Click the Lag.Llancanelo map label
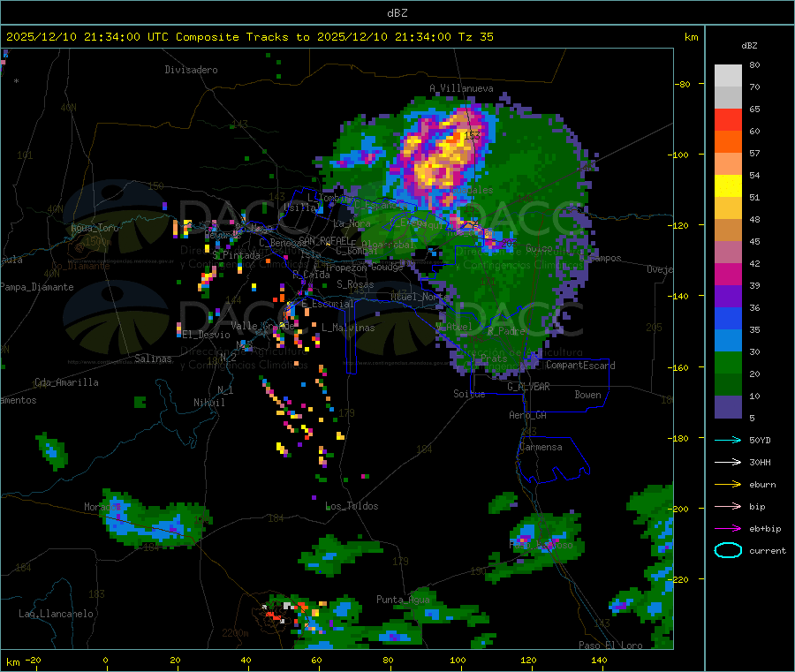 (x=56, y=614)
